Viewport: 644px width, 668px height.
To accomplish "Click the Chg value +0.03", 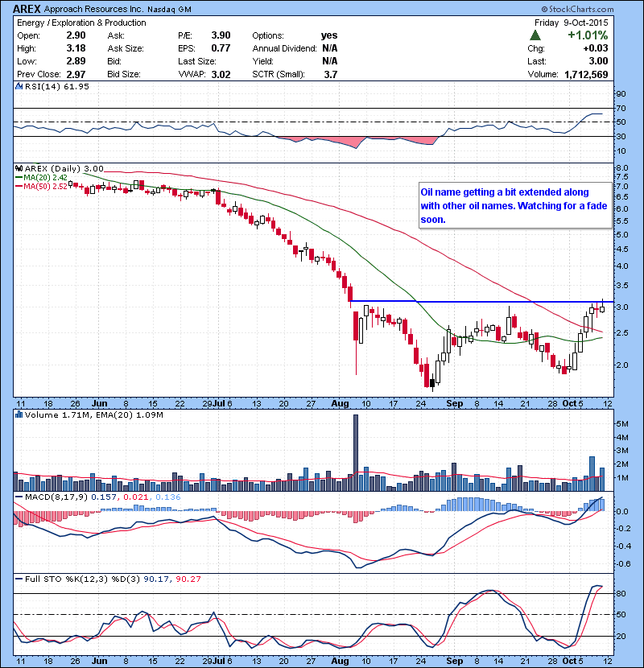I will pos(596,48).
